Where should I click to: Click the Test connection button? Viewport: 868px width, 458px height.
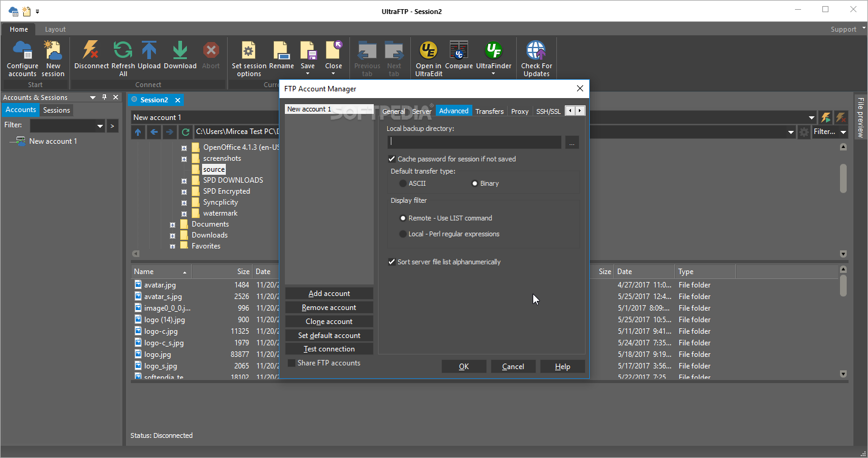pyautogui.click(x=329, y=349)
